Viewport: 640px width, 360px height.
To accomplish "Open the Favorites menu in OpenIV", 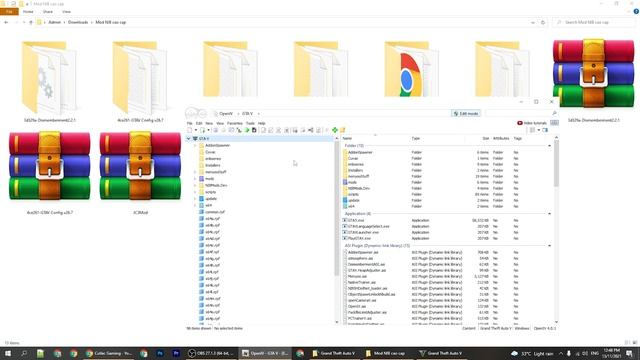I will (x=235, y=123).
